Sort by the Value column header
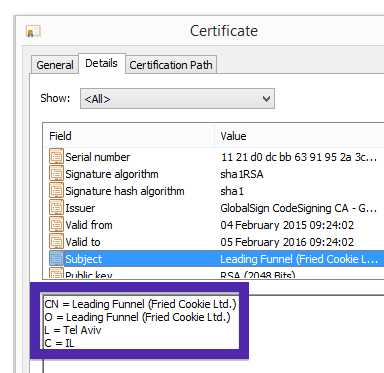The image size is (384, 373). click(x=299, y=136)
